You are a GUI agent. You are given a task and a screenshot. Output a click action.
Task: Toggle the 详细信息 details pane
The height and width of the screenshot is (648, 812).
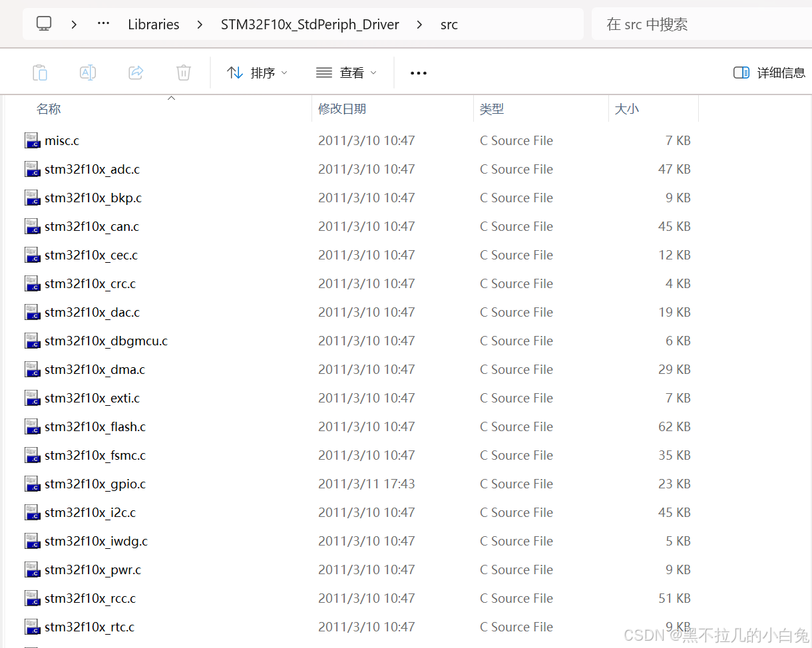click(769, 73)
